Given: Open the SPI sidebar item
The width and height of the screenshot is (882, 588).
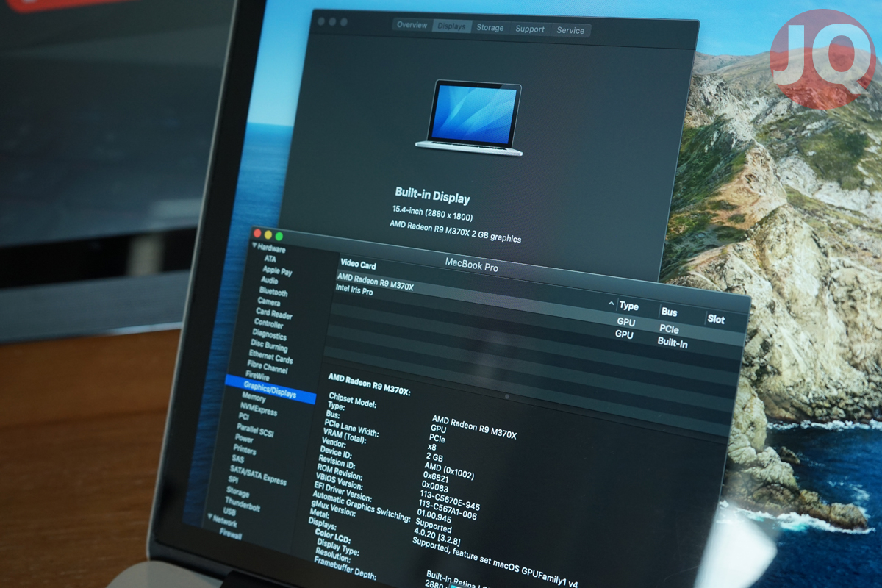Looking at the screenshot, I should (x=234, y=480).
